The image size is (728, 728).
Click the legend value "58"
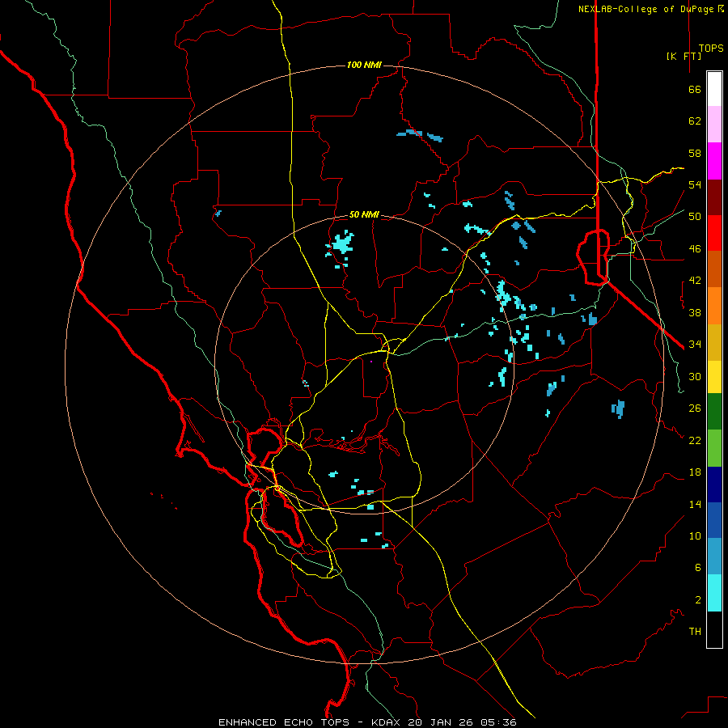695,153
